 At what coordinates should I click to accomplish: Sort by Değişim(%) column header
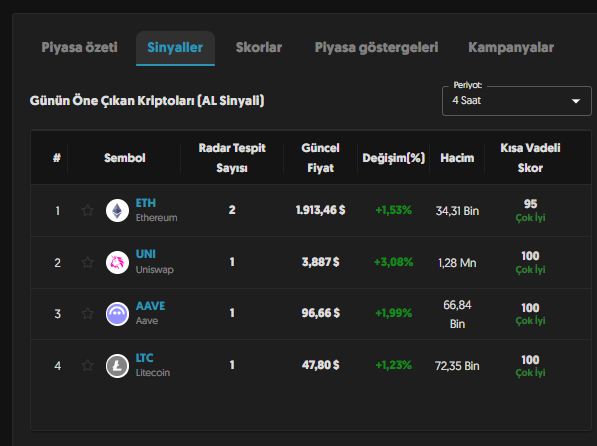point(393,158)
